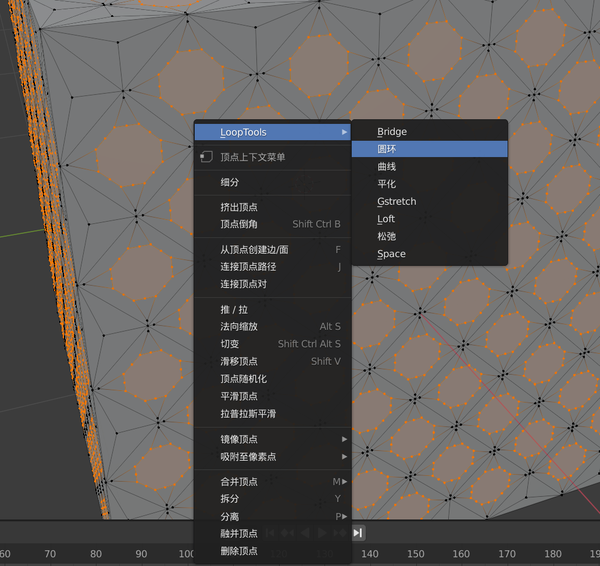The width and height of the screenshot is (600, 566).
Task: Jump to the end frame in timeline
Action: coord(358,533)
